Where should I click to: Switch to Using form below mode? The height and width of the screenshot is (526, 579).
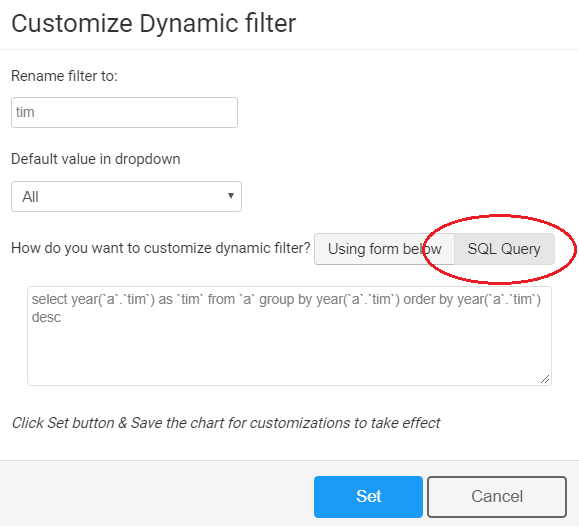coord(384,249)
